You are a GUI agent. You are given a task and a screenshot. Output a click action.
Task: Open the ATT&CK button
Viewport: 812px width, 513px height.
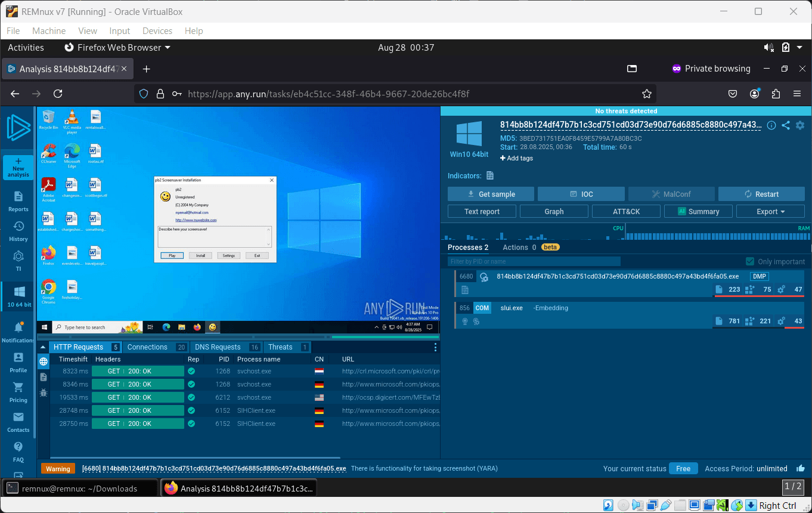tap(626, 211)
